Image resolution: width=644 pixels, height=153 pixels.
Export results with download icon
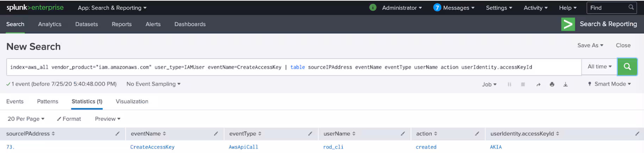coord(566,85)
